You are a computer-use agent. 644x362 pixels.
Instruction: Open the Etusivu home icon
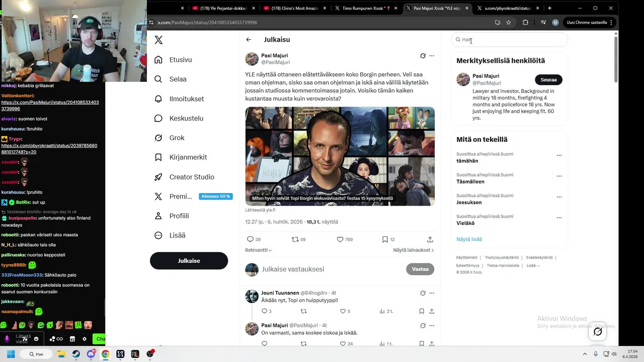click(x=158, y=59)
